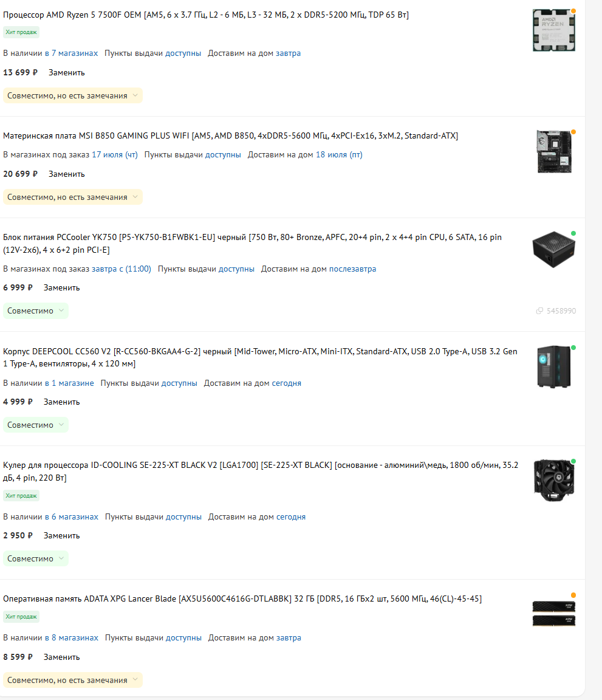Screen dimensions: 602x700
Task: Click 'Хит продаж' badge under cooler title
Action: pos(21,496)
